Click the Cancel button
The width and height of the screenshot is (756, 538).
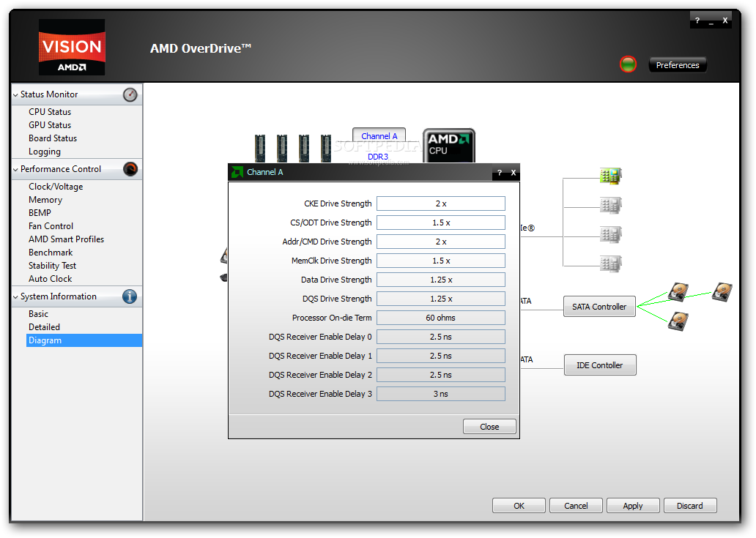click(576, 506)
